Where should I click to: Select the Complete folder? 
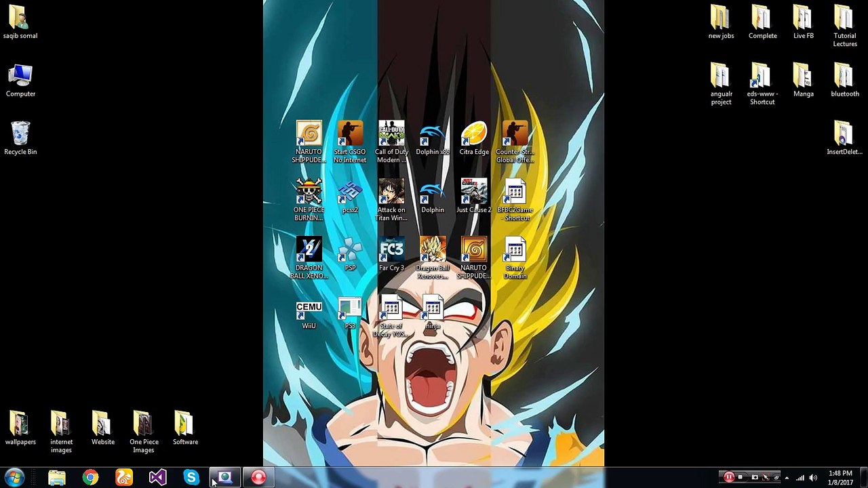tap(762, 22)
